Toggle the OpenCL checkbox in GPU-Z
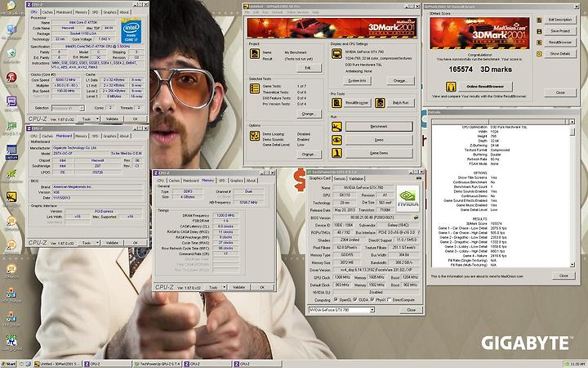Image resolution: width=588 pixels, height=368 pixels. 336,299
